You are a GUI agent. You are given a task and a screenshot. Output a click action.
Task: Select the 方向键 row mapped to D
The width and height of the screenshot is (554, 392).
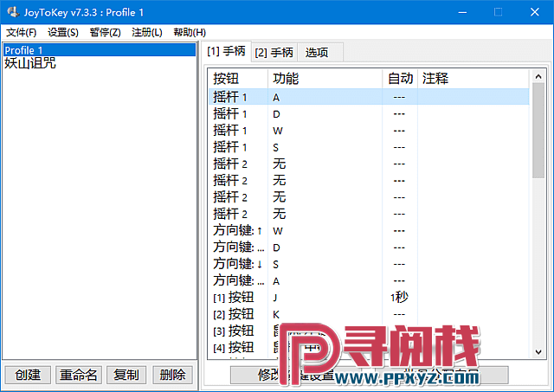click(369, 247)
